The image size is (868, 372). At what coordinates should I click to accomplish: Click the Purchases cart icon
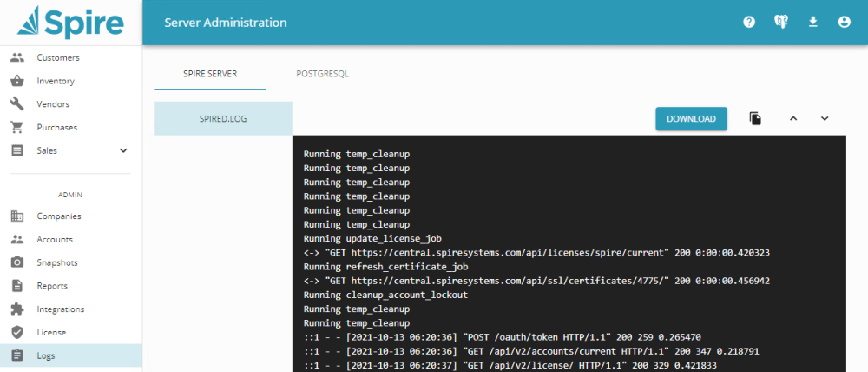tap(17, 128)
